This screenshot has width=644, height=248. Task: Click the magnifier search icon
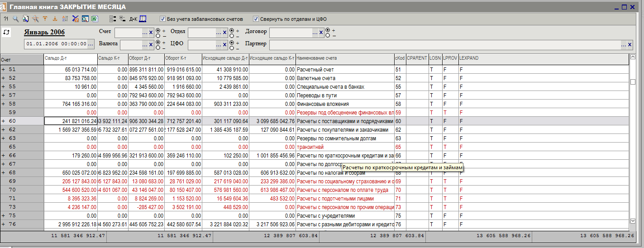(15, 19)
